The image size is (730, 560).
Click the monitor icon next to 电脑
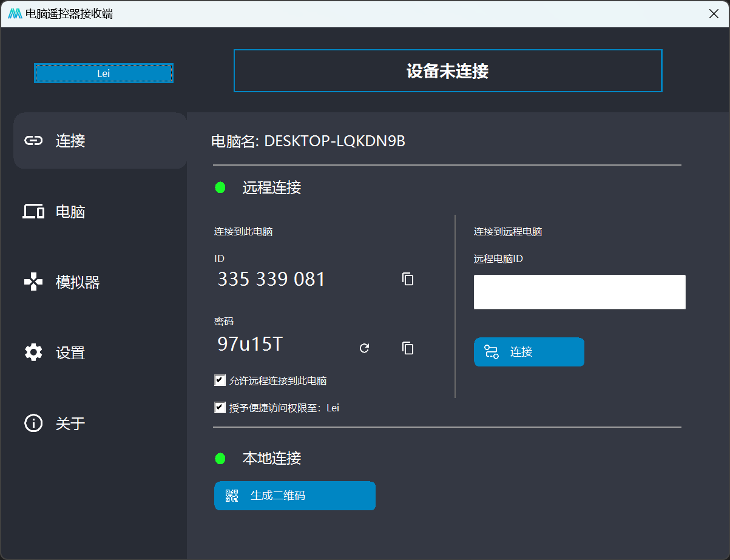click(34, 211)
